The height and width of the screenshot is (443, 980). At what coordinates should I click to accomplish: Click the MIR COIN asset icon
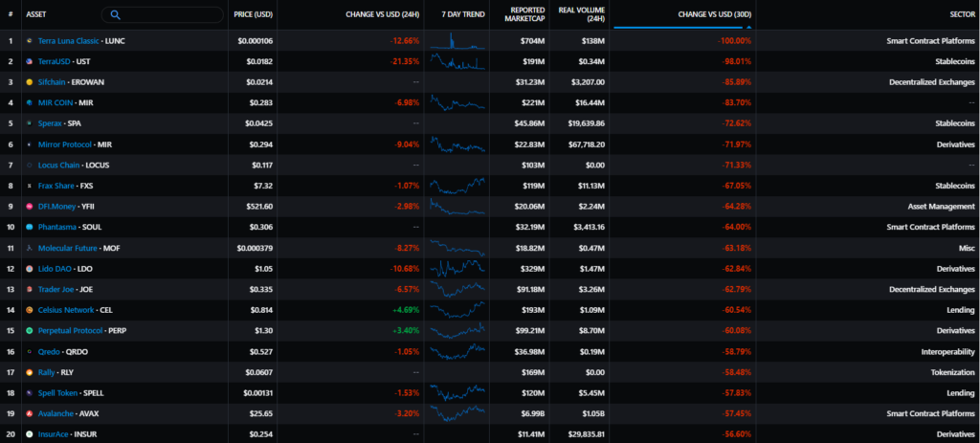pos(30,102)
